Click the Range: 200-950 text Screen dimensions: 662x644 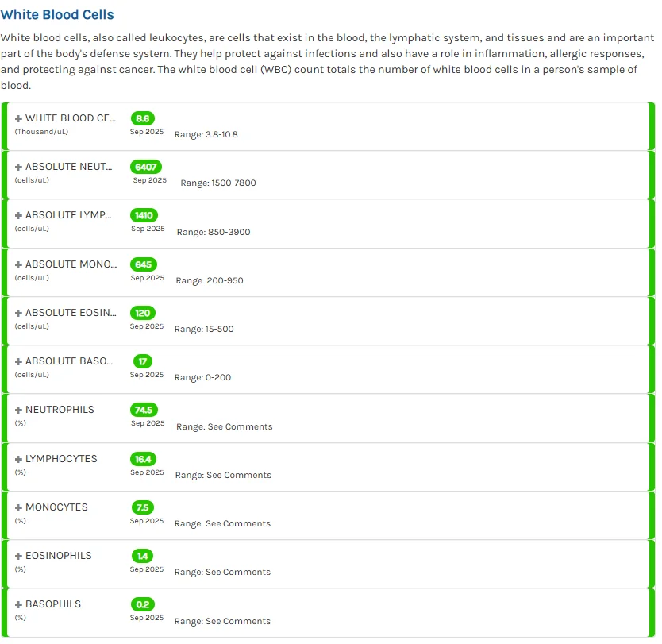click(x=210, y=281)
